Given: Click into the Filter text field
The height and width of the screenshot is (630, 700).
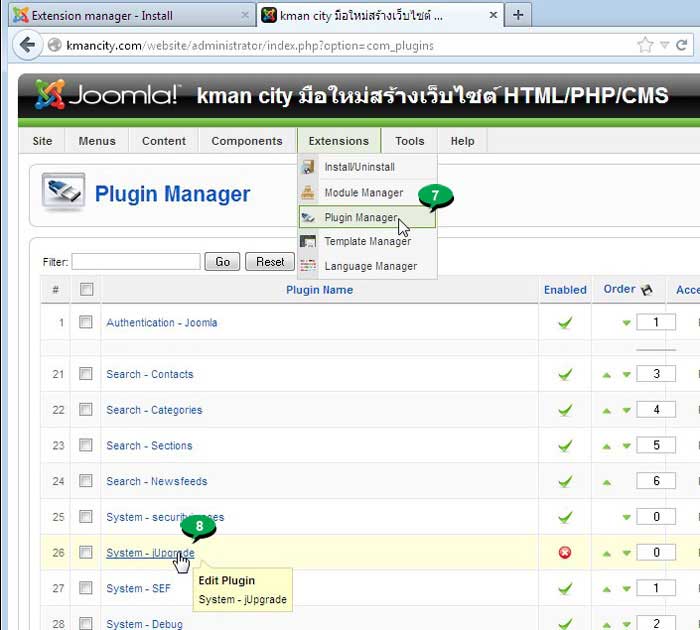Looking at the screenshot, I should (136, 262).
